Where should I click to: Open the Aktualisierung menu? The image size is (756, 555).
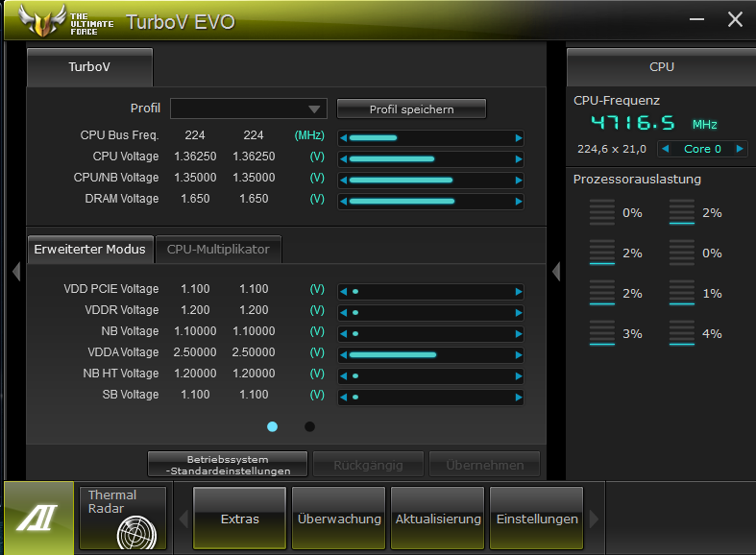click(x=438, y=519)
